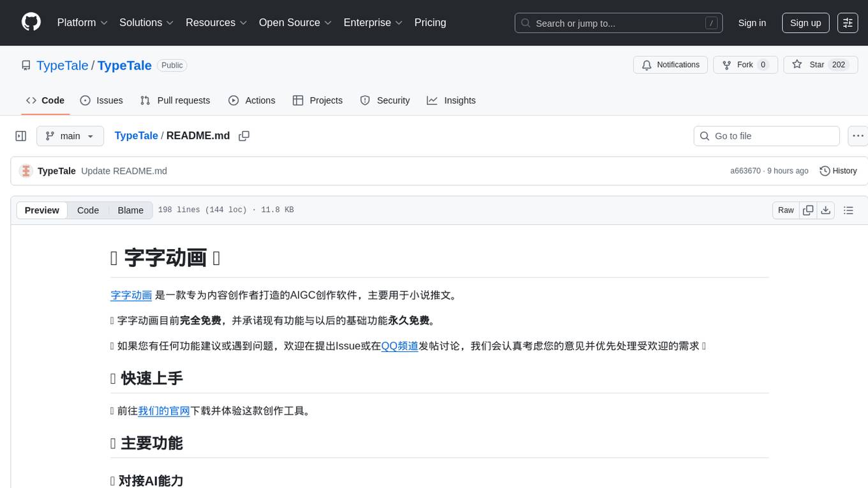Viewport: 868px width, 488px height.
Task: Open the GitHub home logo
Action: point(31,22)
